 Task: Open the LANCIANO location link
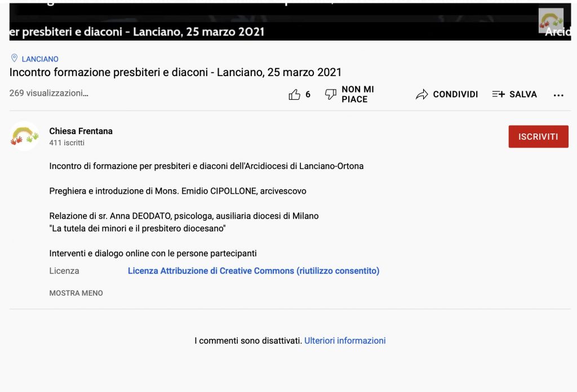[40, 59]
